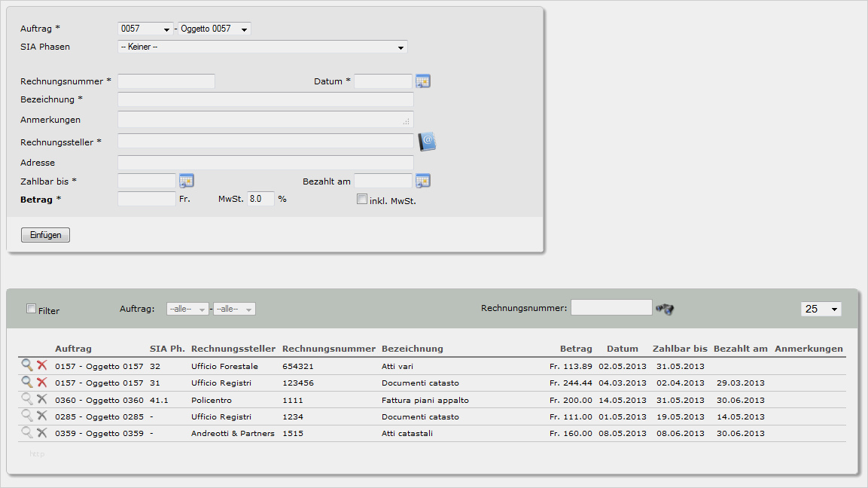Click the Einfügen button

[46, 236]
